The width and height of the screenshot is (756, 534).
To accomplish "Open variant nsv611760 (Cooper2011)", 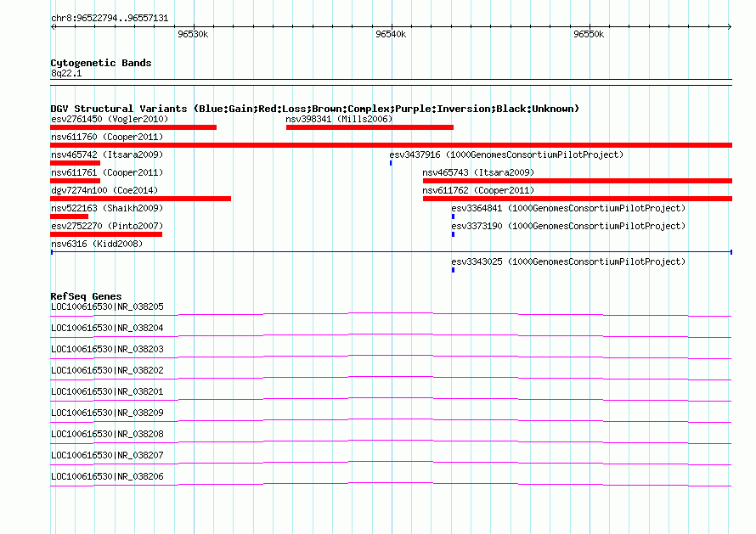I will pos(107,137).
